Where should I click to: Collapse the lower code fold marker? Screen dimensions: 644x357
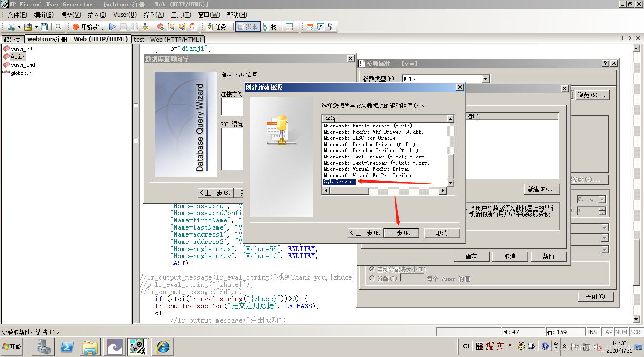(x=136, y=141)
